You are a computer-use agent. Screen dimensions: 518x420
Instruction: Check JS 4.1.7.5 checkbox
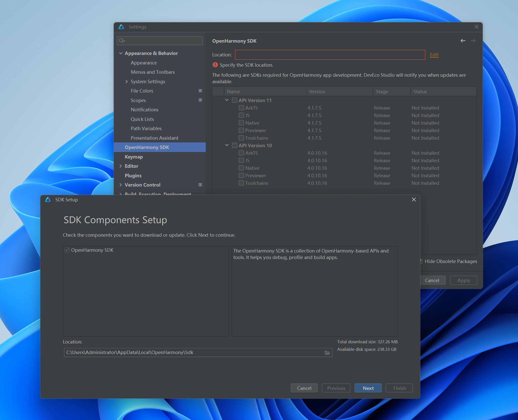pos(241,115)
